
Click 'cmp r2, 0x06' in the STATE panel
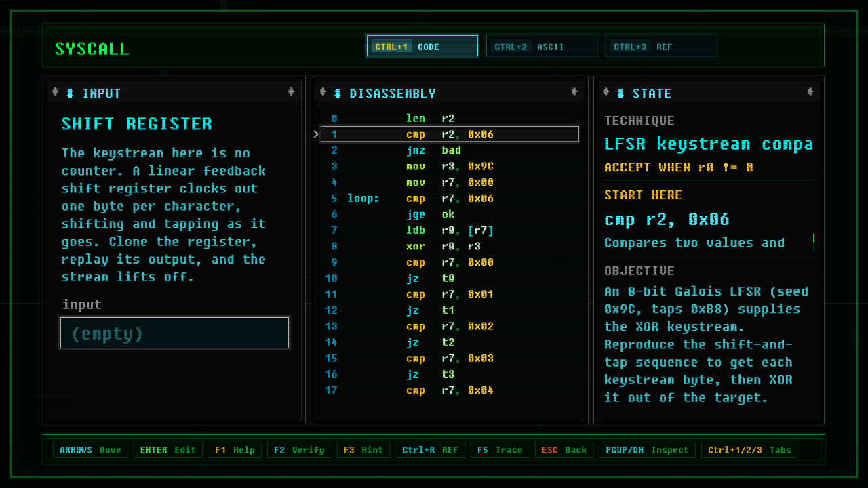pos(667,220)
